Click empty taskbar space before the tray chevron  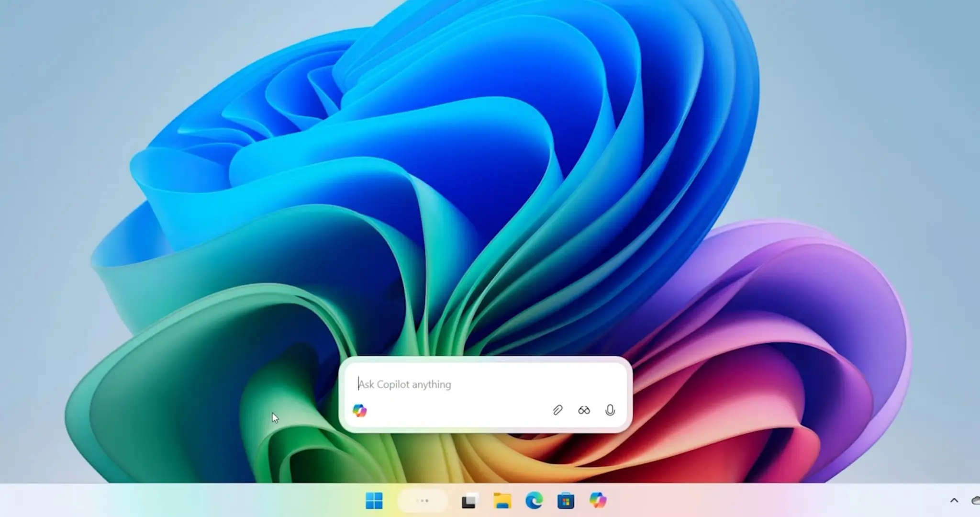790,501
